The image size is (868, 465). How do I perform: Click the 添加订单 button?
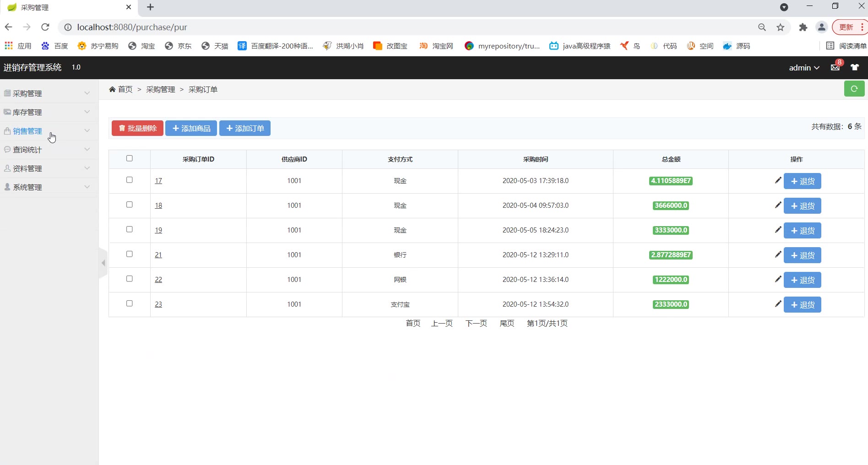(245, 129)
